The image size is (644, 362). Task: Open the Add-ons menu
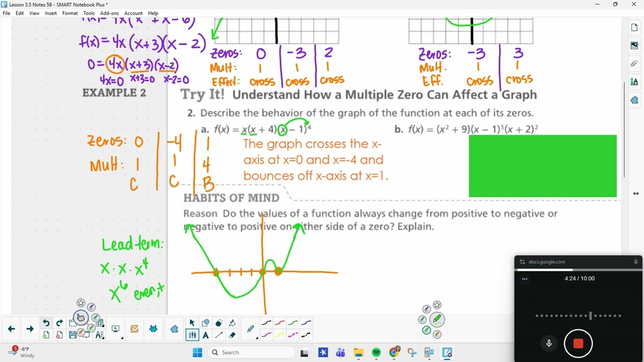click(109, 13)
